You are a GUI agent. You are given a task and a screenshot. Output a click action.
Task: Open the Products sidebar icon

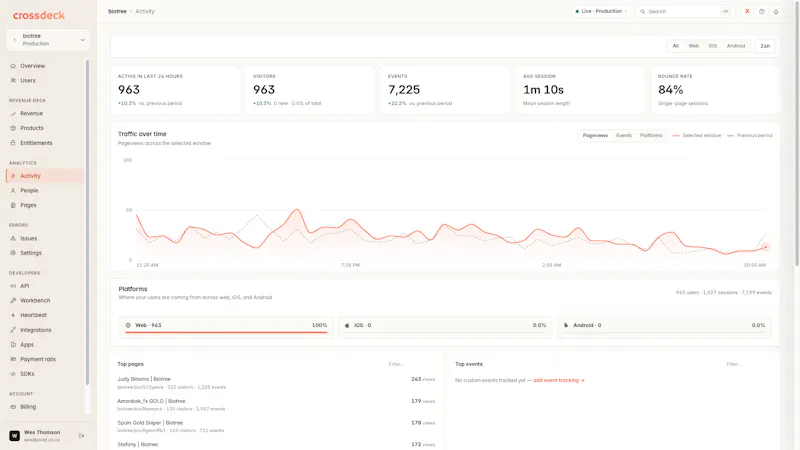pyautogui.click(x=13, y=128)
